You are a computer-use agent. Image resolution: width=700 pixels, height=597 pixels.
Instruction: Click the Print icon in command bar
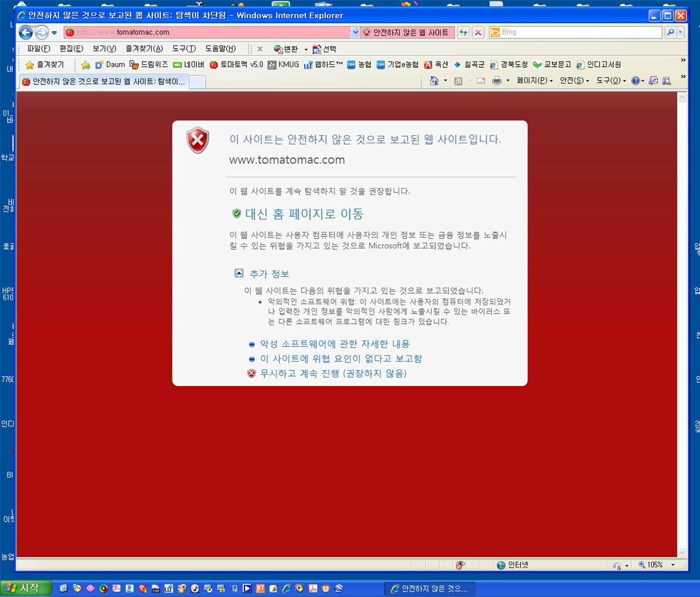496,81
